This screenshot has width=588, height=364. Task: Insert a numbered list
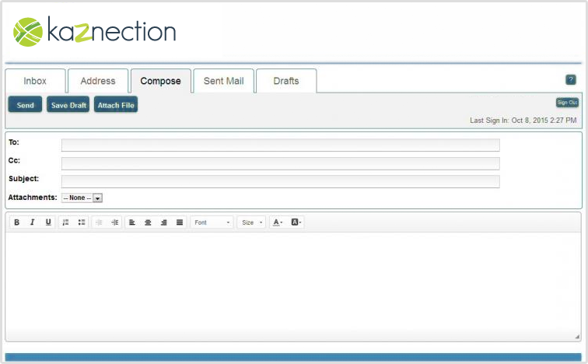pyautogui.click(x=65, y=222)
